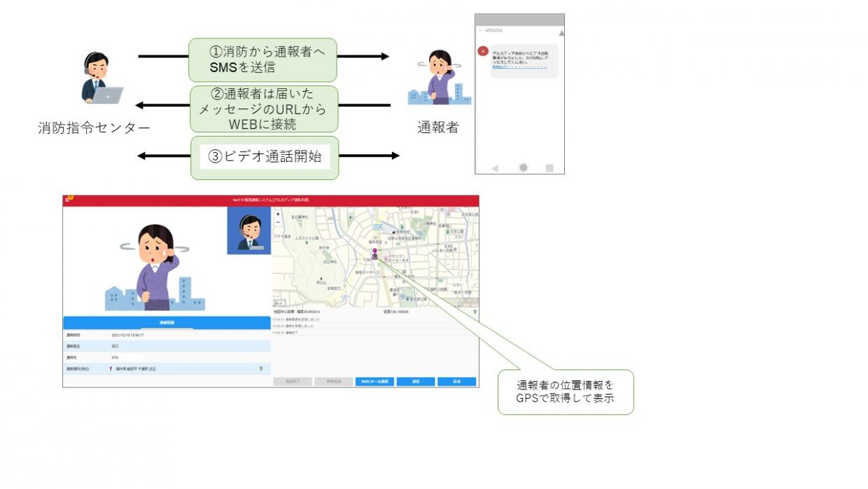The width and height of the screenshot is (868, 489).
Task: Tap the Android recent apps square
Action: 549,168
